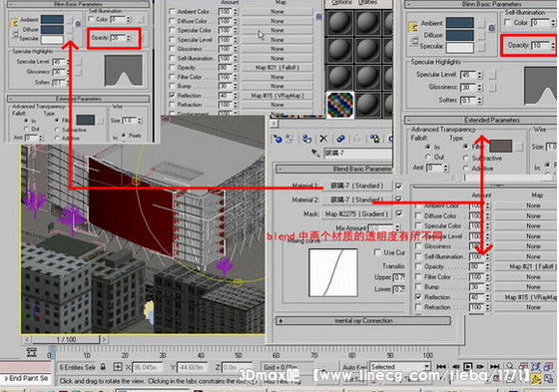Viewport: 559px width, 392px height.
Task: Select the Subtractive transparency type radio
Action: click(465, 158)
